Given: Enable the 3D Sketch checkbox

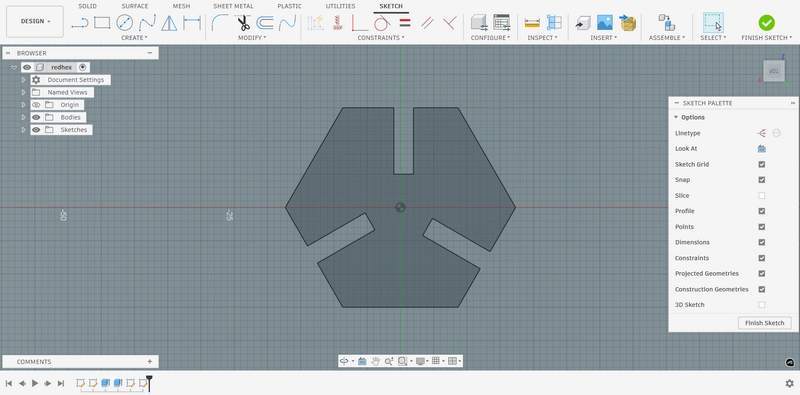Looking at the screenshot, I should tap(762, 305).
